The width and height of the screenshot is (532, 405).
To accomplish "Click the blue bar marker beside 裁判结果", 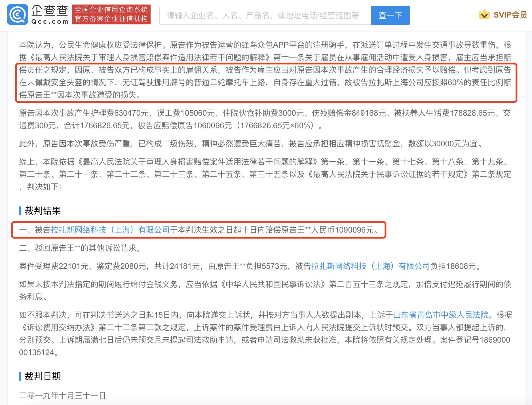I will coord(20,211).
